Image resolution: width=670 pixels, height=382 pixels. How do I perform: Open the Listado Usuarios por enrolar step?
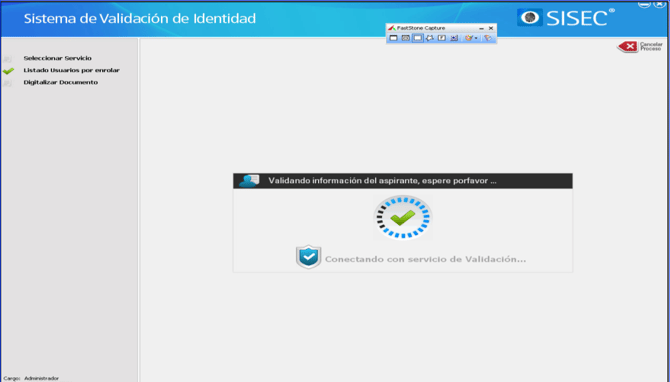(x=71, y=70)
